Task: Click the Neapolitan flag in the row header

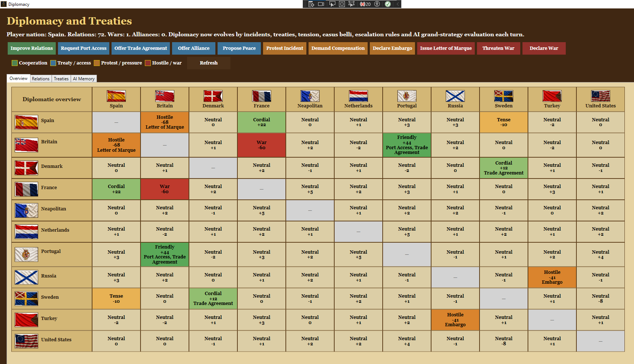Action: [x=26, y=210]
